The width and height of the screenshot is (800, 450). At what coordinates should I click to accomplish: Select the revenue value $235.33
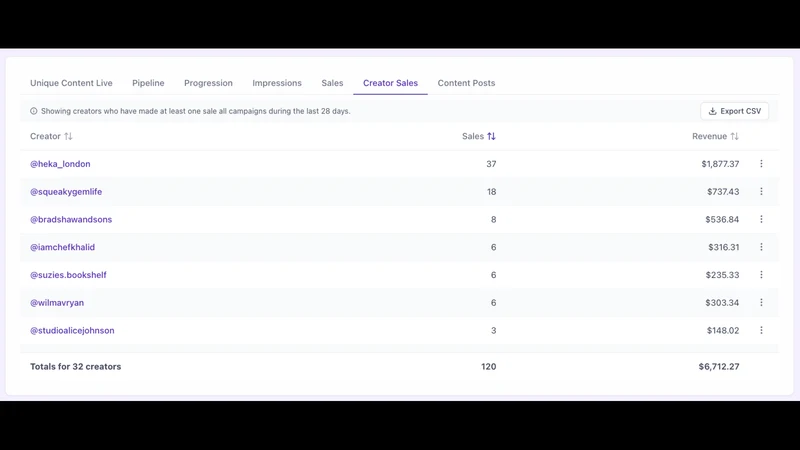coord(722,275)
